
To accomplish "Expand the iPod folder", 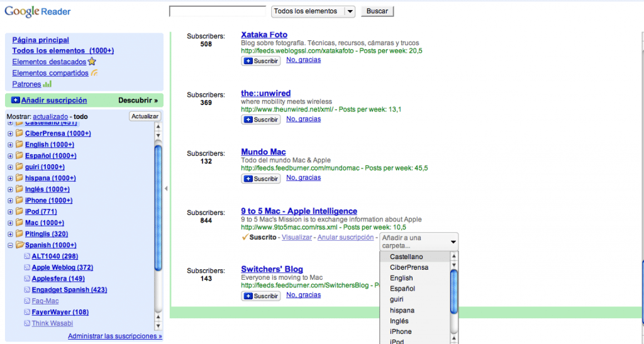I will (x=10, y=212).
